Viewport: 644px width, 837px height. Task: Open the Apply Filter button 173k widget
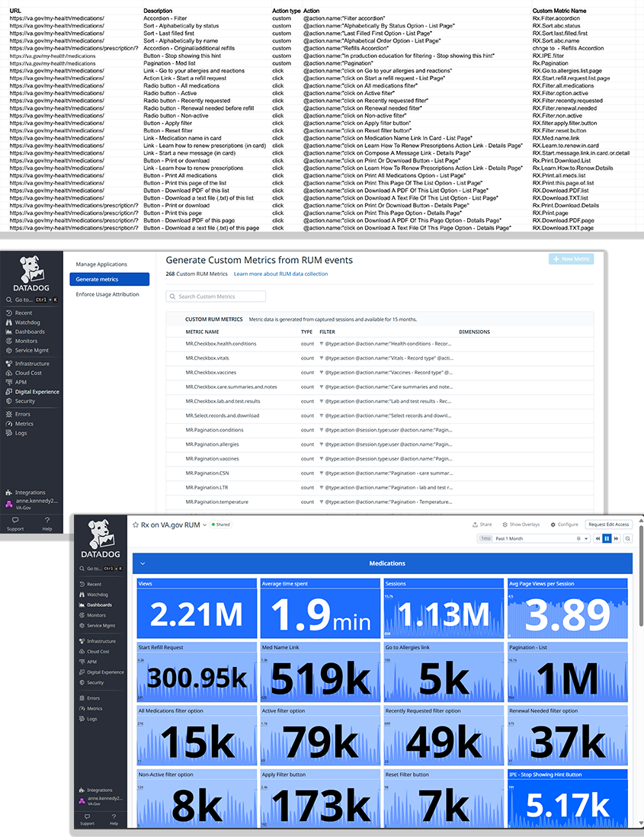(x=320, y=799)
